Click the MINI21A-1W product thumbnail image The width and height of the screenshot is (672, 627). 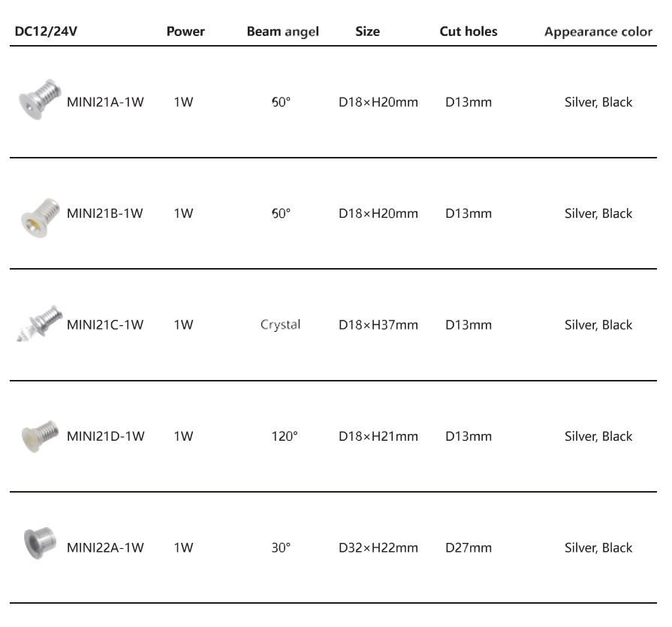(39, 98)
